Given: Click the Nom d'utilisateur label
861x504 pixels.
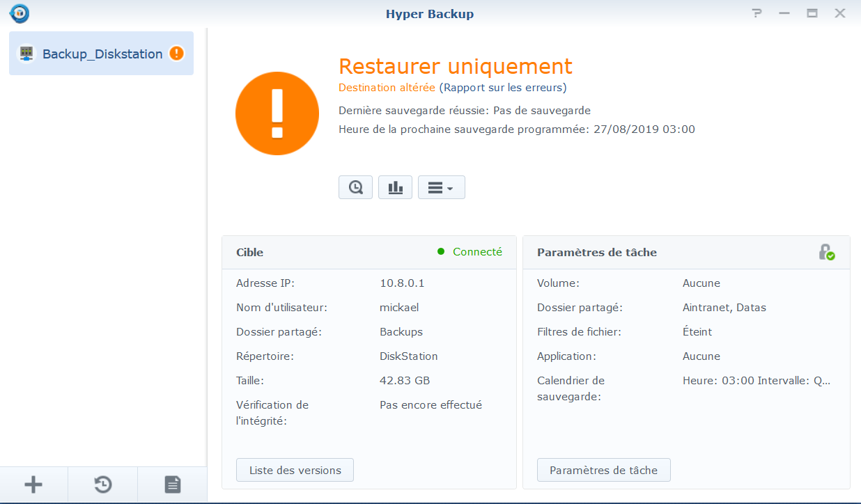Looking at the screenshot, I should 281,308.
